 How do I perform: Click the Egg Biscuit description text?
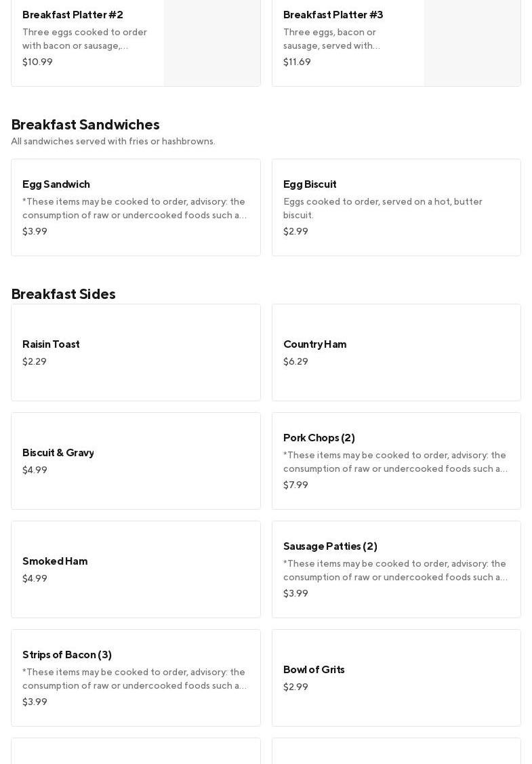[382, 209]
